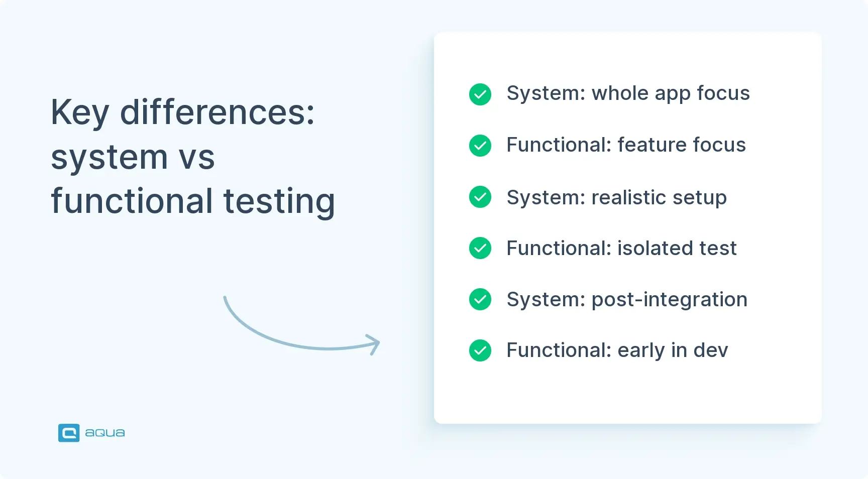Select the "System: post-integration" text
Viewport: 868px width, 479px height.
tap(627, 300)
